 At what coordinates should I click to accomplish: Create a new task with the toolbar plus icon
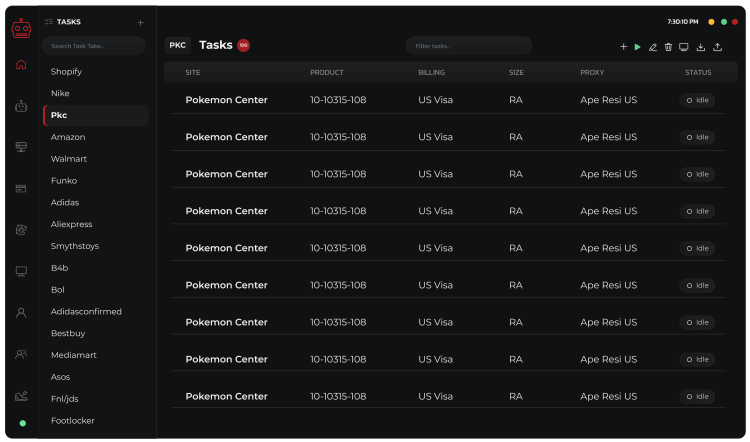pyautogui.click(x=623, y=47)
